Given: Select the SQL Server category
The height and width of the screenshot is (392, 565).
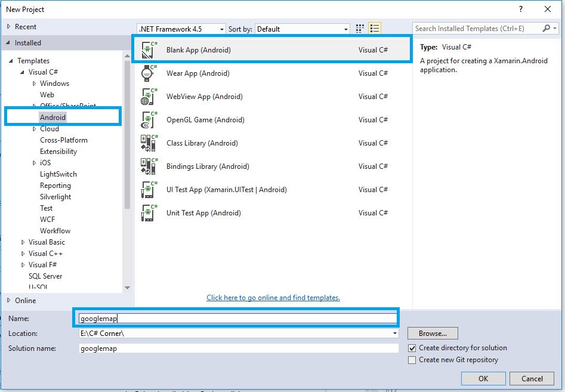Looking at the screenshot, I should [45, 276].
